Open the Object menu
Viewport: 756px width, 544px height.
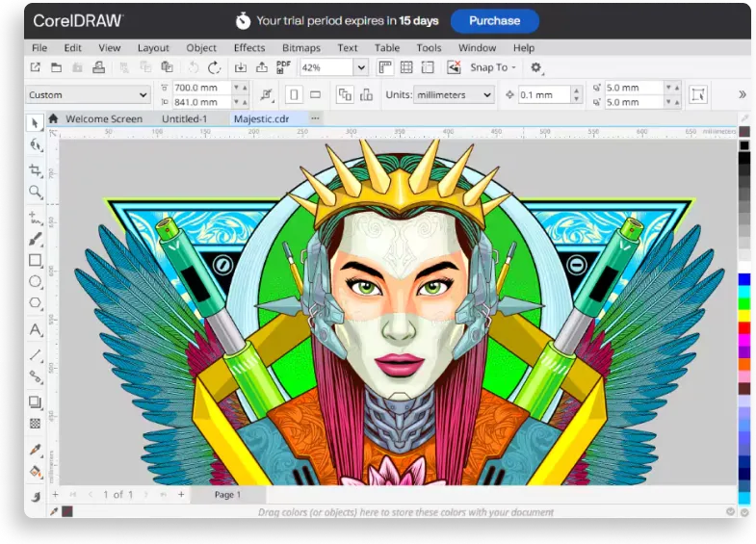tap(201, 48)
